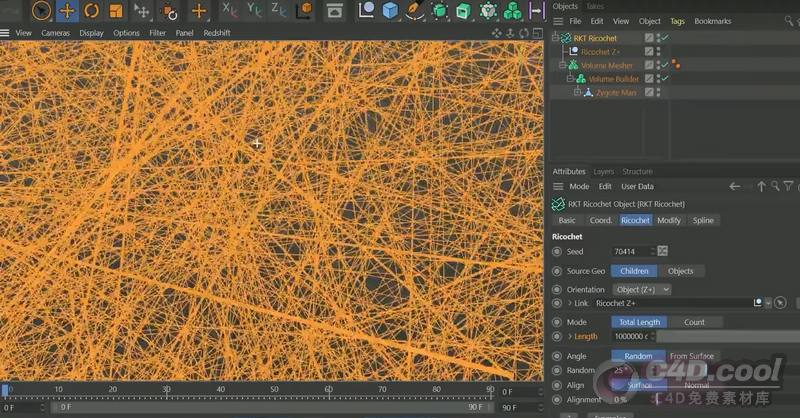Screen dimensions: 800x418
Task: Toggle Ricochet Z+ visibility dots
Action: 658,52
